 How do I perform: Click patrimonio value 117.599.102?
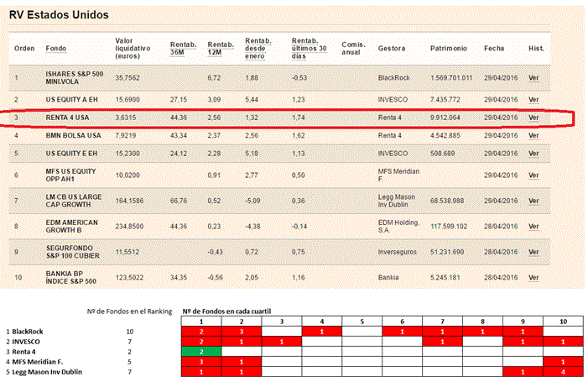[x=449, y=227]
